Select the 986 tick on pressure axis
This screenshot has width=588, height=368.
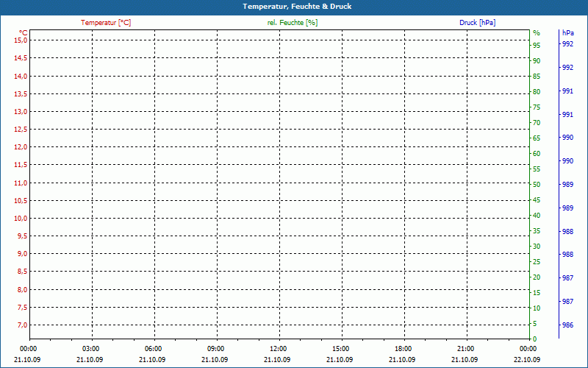567,325
